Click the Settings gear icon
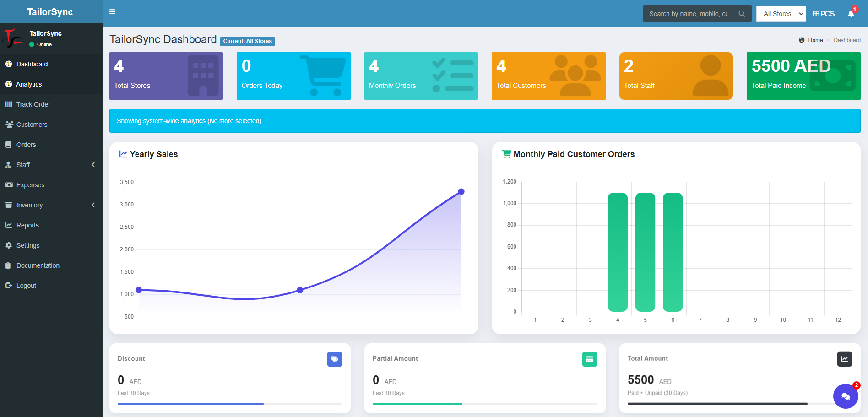 pos(9,245)
